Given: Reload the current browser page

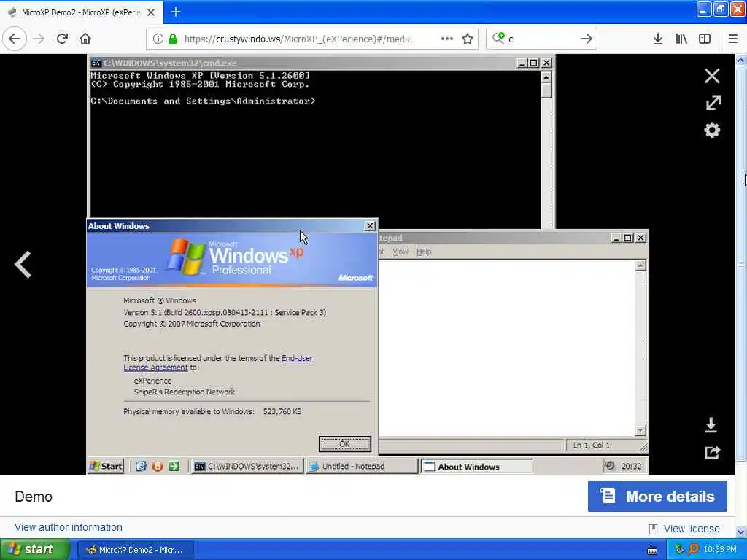Looking at the screenshot, I should point(62,39).
